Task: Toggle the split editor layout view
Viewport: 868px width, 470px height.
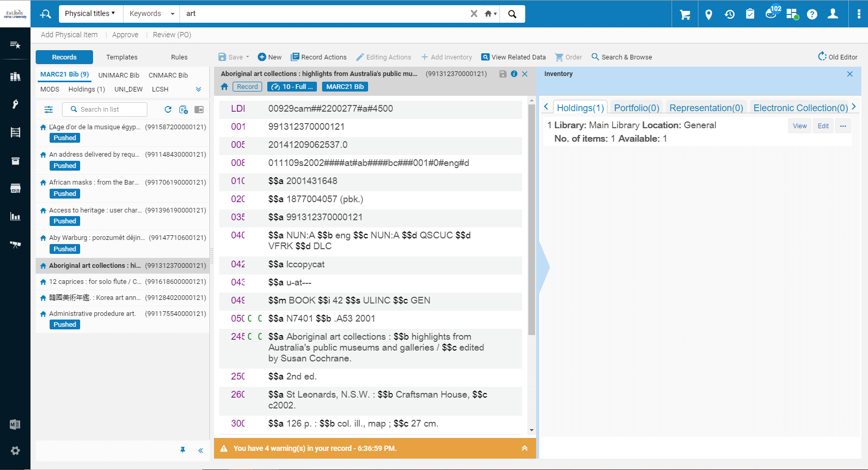Action: [x=199, y=110]
